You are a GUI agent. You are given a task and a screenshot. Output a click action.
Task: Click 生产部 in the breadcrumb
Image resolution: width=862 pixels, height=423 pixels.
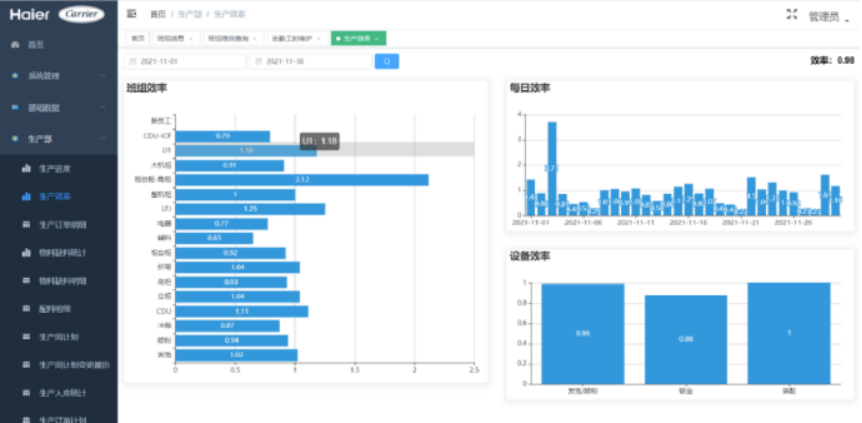tap(188, 14)
